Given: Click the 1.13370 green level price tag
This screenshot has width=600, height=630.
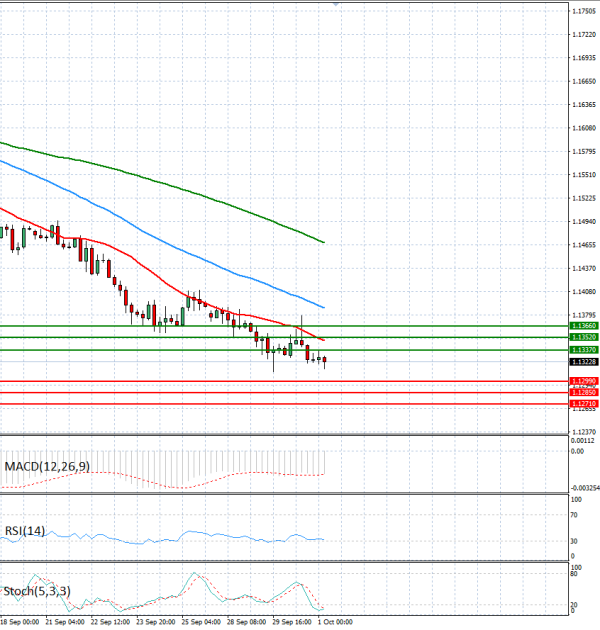Looking at the screenshot, I should tap(585, 350).
